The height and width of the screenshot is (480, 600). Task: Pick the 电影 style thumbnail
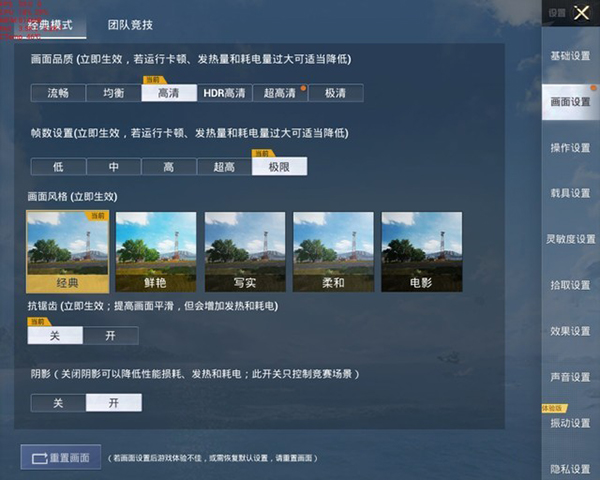[421, 251]
